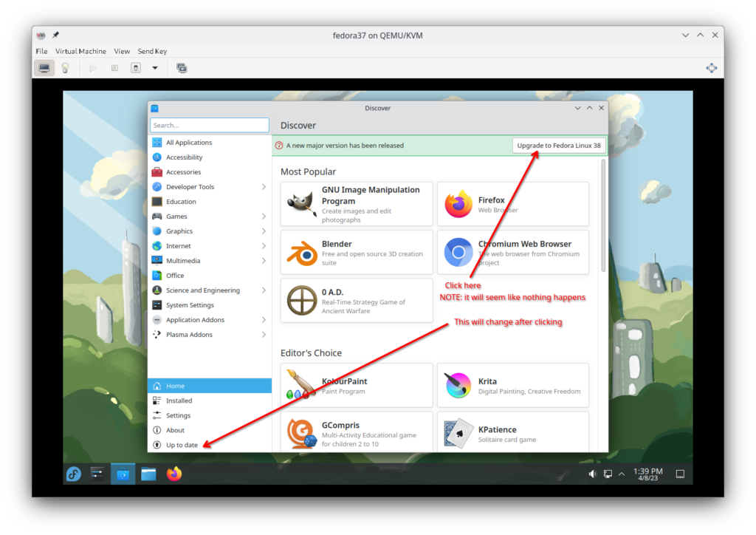
Task: Shut down the virtual machine icon
Action: tap(136, 68)
